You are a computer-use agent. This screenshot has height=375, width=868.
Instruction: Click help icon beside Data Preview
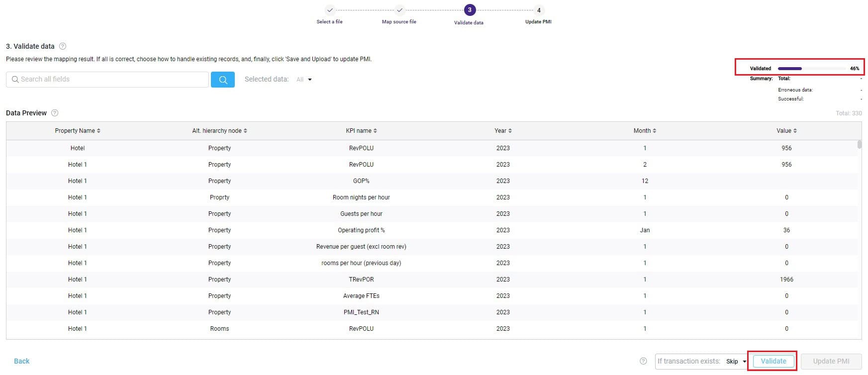point(55,113)
